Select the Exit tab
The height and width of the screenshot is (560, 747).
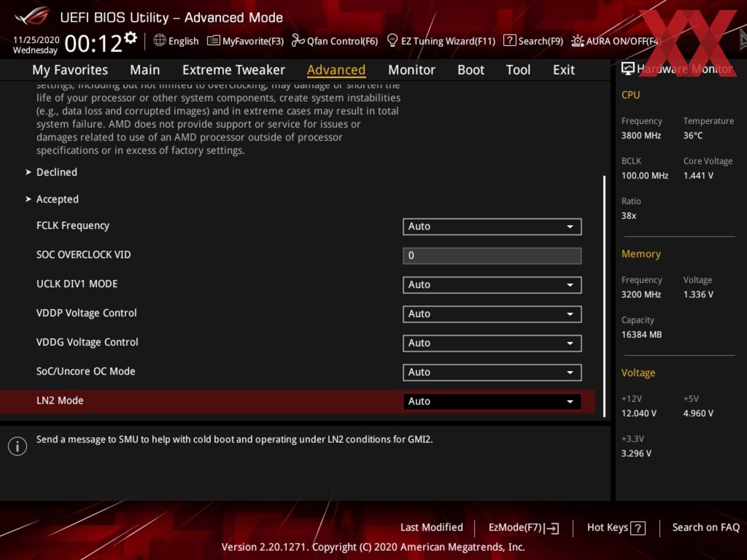(x=564, y=70)
